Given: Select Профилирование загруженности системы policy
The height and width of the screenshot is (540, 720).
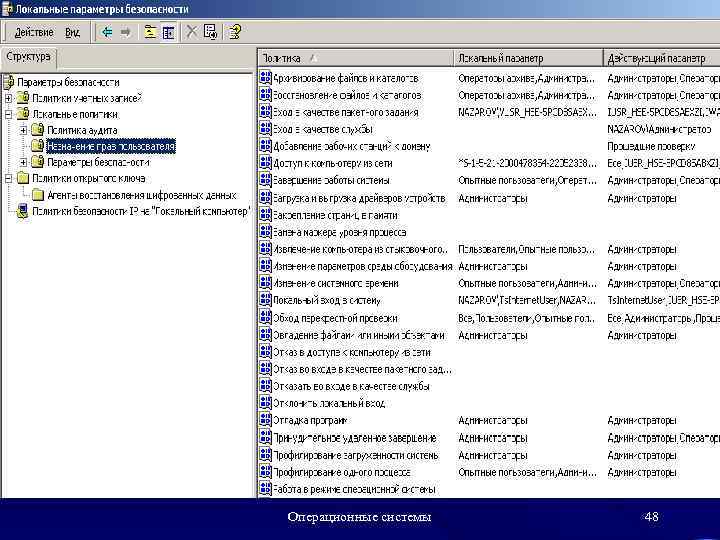Looking at the screenshot, I should point(356,456).
